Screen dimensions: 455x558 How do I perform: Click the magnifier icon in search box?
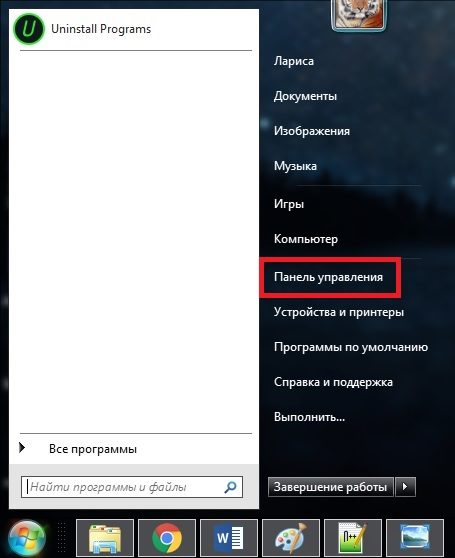(x=230, y=487)
